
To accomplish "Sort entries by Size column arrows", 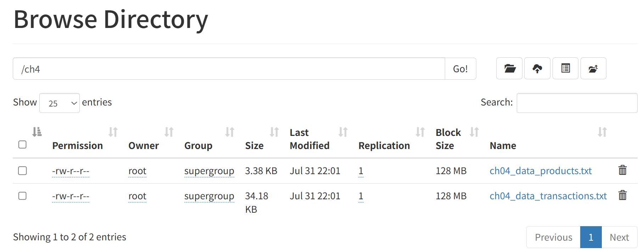I will pos(274,132).
